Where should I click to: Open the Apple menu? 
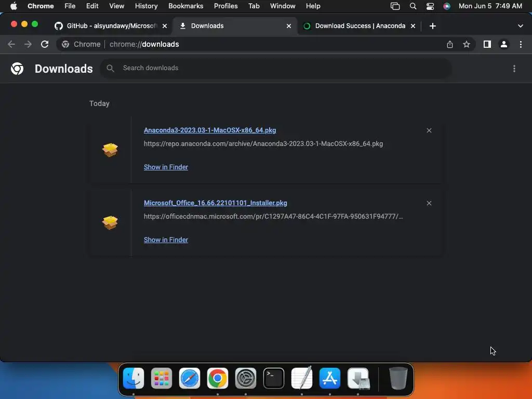pyautogui.click(x=14, y=6)
